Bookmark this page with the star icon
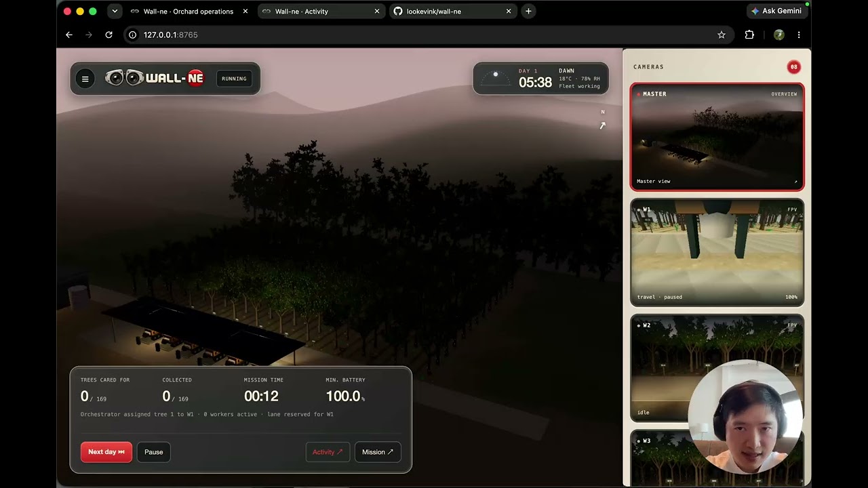The height and width of the screenshot is (488, 868). (x=722, y=35)
